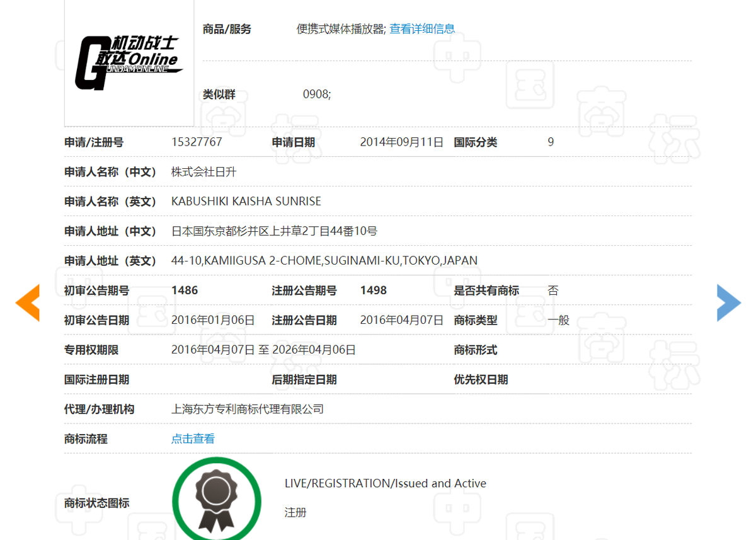Click the orange left navigation arrow
Image resolution: width=756 pixels, height=540 pixels.
tap(28, 302)
